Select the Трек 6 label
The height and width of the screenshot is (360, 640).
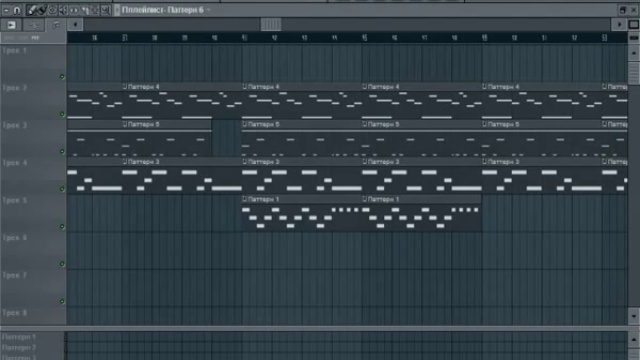pyautogui.click(x=15, y=238)
